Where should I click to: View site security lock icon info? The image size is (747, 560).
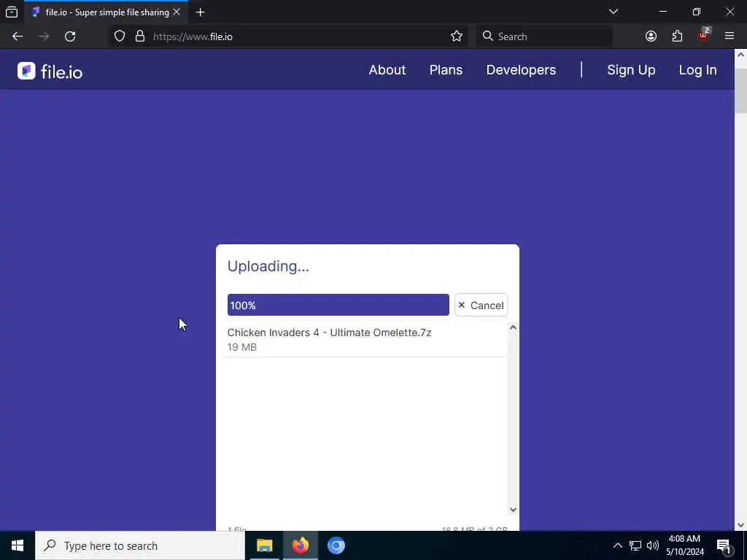click(x=139, y=36)
